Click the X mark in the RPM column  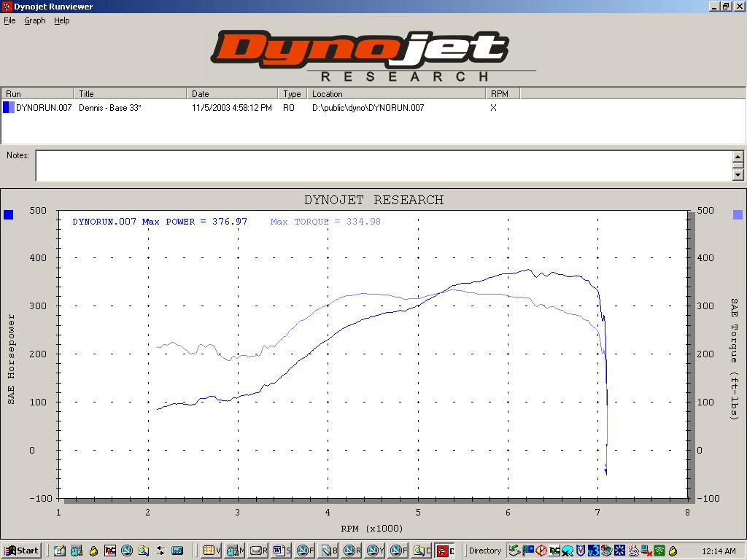click(493, 108)
